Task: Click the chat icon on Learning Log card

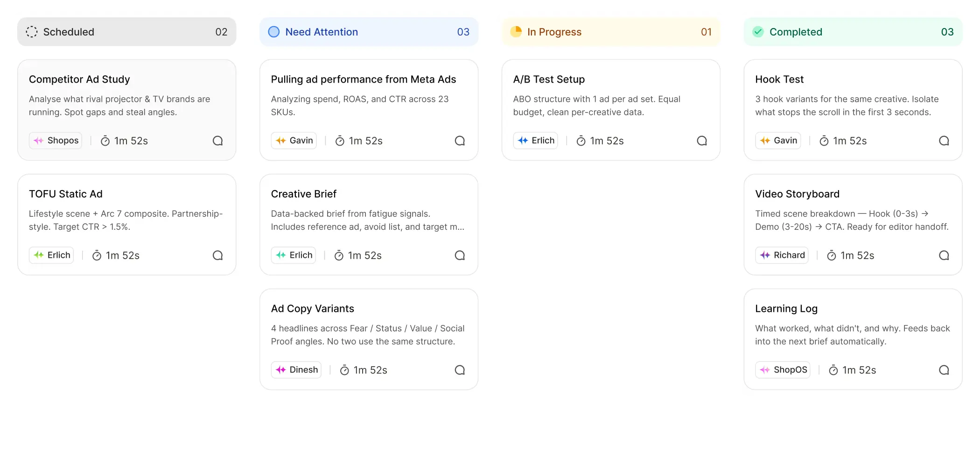Action: coord(944,370)
